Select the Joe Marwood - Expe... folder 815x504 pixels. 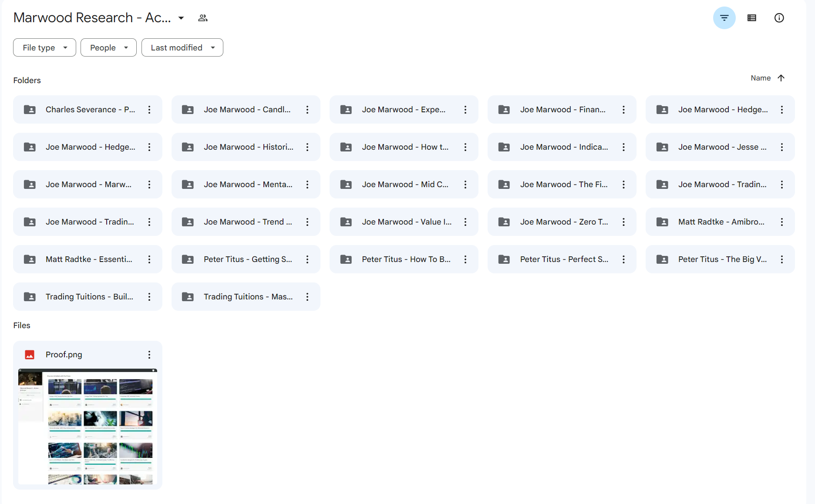click(x=404, y=110)
